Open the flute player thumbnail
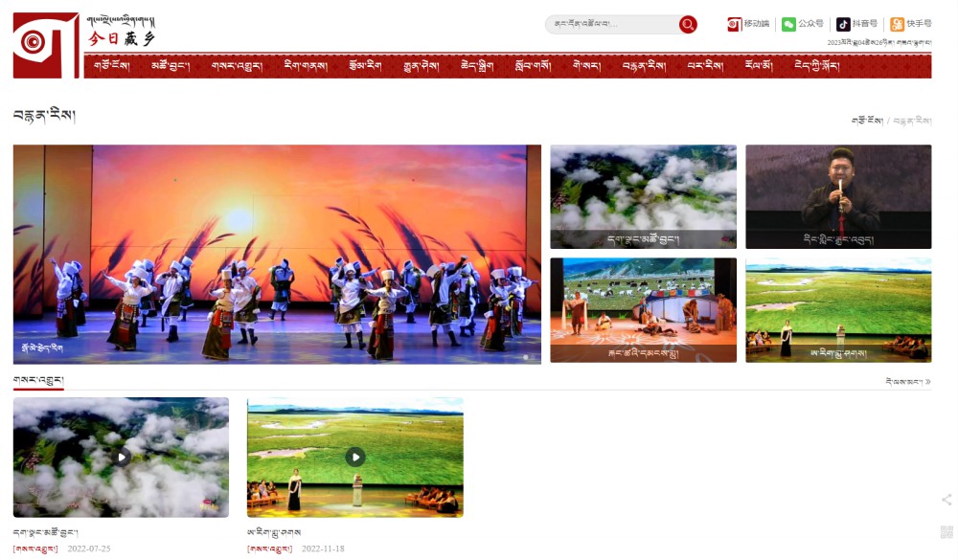Viewport: 958px width, 560px height. click(838, 196)
